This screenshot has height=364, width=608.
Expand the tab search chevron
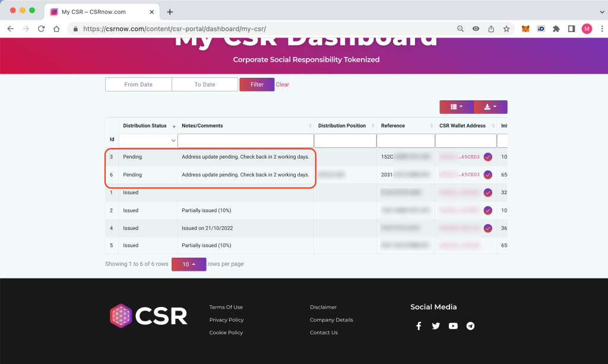(x=602, y=12)
